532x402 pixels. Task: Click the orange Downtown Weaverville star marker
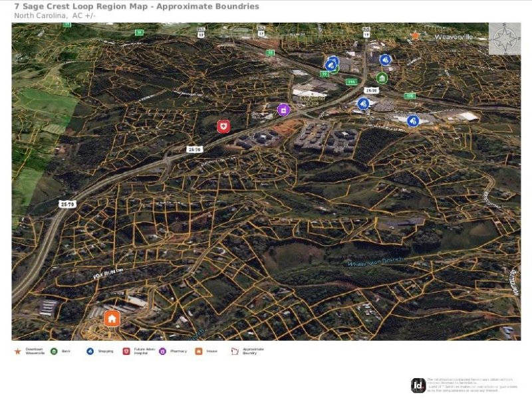416,36
